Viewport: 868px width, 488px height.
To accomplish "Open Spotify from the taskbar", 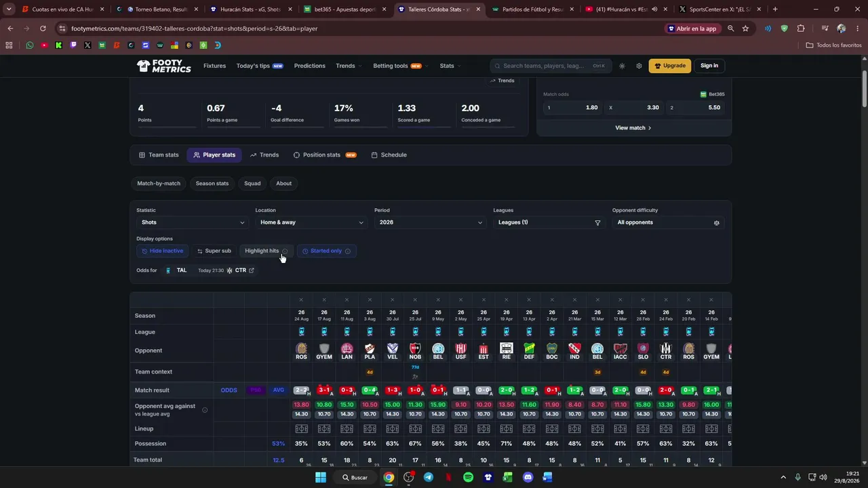I will (x=468, y=477).
